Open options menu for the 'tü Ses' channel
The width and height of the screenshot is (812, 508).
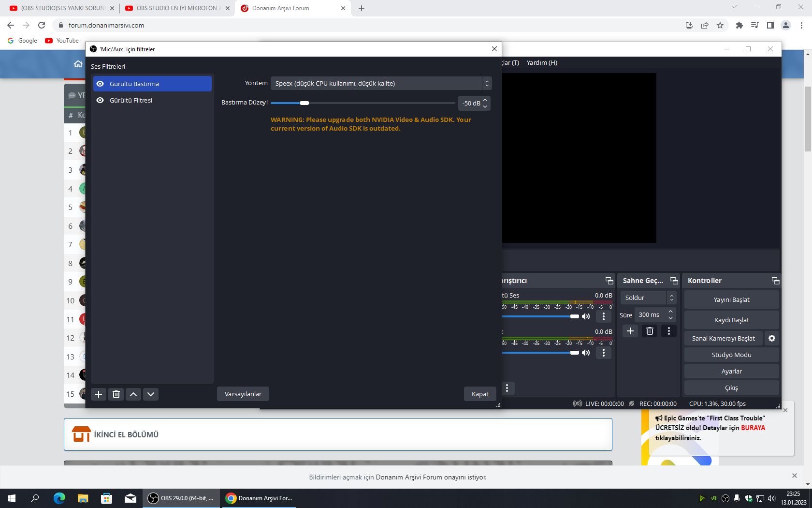(604, 316)
